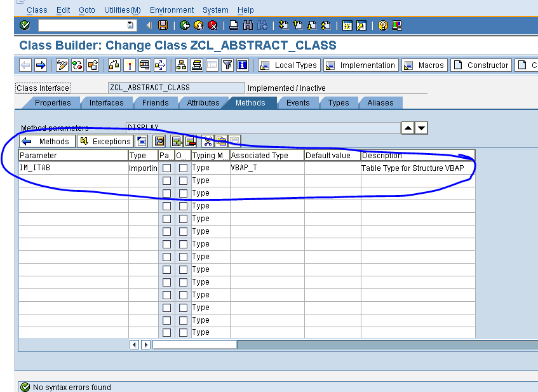This screenshot has height=392, width=538.
Task: Switch to the Attributes tab
Action: point(203,103)
